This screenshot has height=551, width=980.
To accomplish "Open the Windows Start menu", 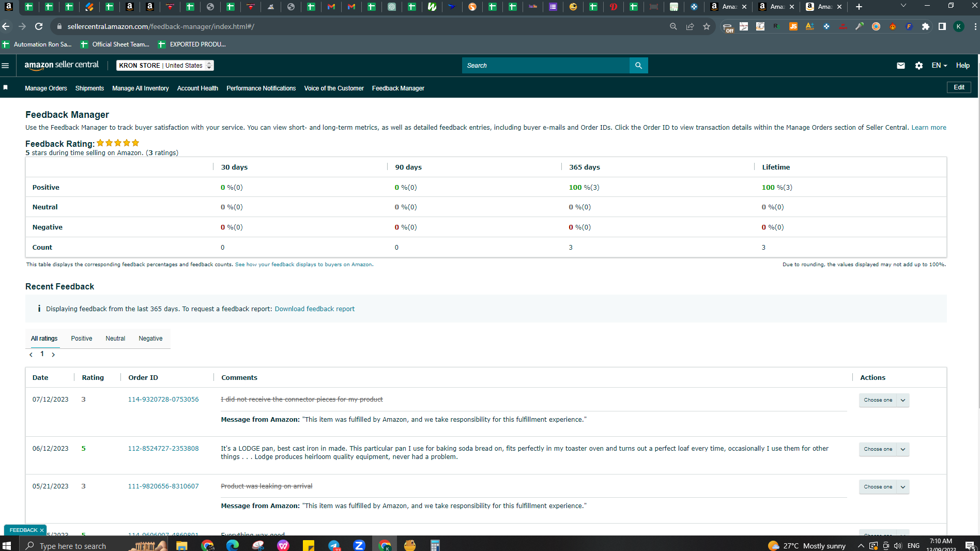I will pyautogui.click(x=7, y=545).
